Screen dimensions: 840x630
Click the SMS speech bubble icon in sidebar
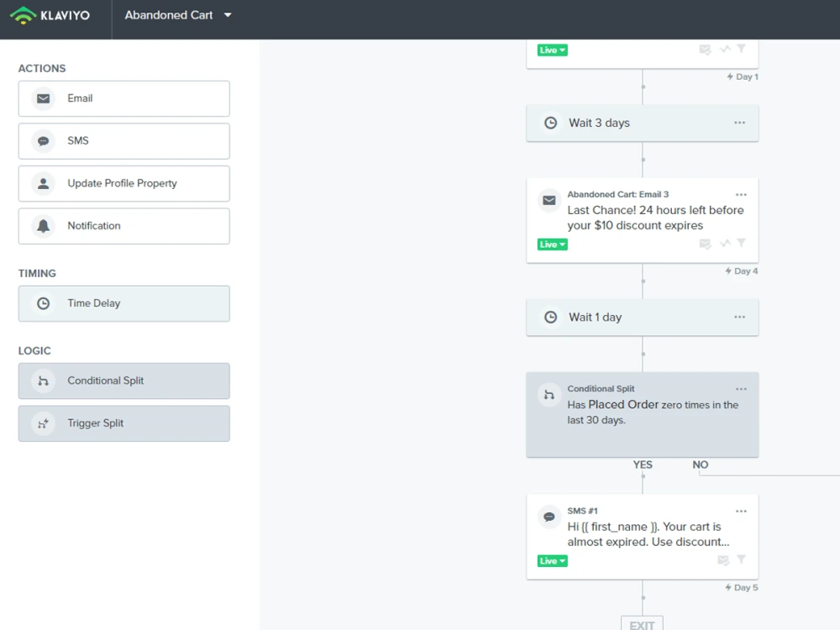click(43, 140)
